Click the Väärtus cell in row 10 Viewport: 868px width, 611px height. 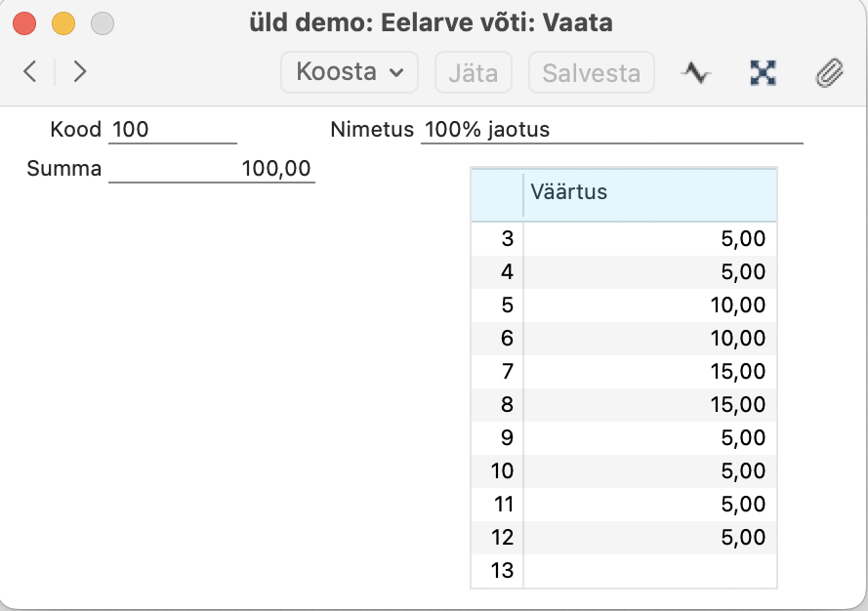[x=649, y=471]
